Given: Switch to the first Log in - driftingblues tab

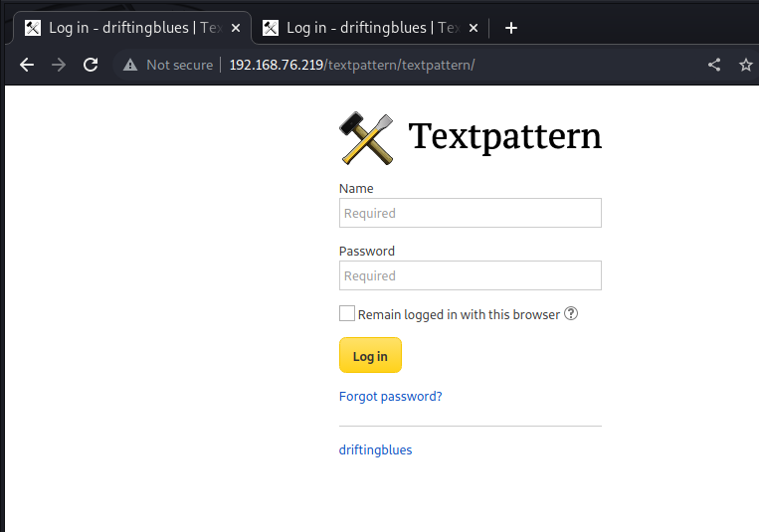Looking at the screenshot, I should (x=132, y=28).
